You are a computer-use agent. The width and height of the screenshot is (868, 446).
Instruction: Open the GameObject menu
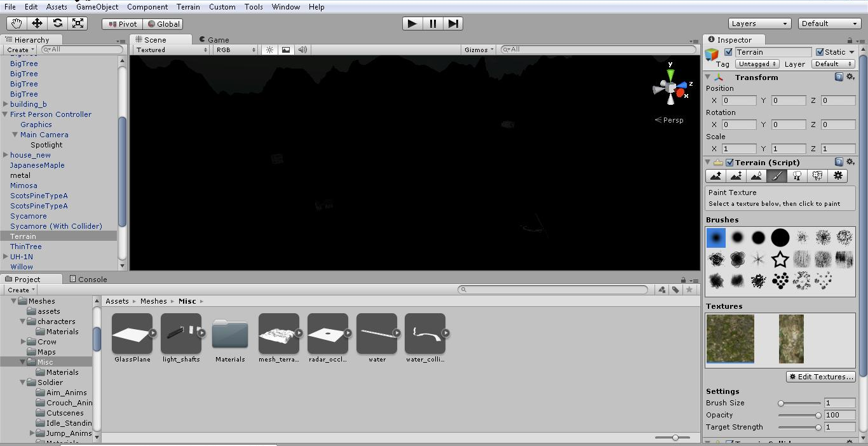97,7
